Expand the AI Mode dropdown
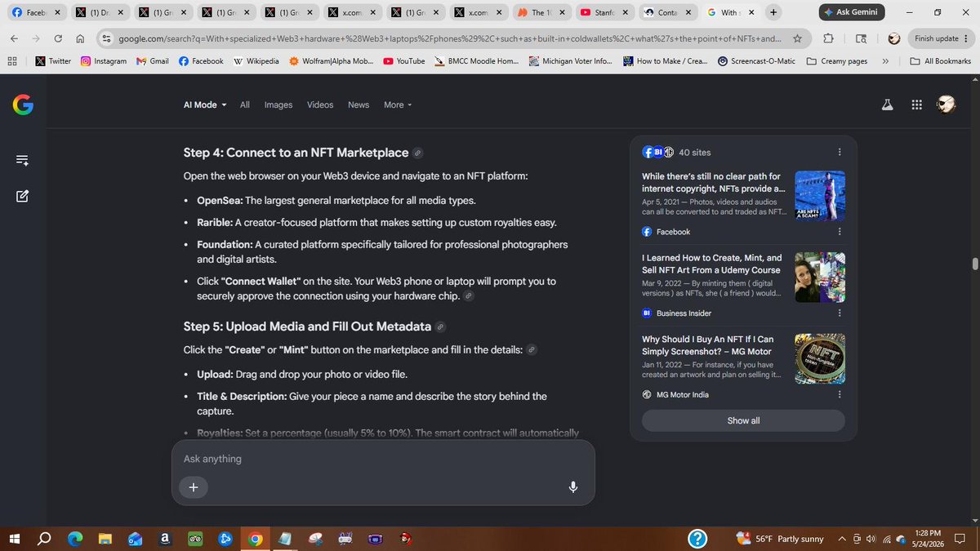 [x=205, y=104]
